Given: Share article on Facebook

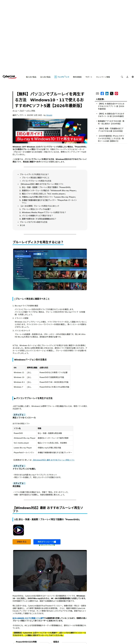Looking at the screenshot, I should [x=102, y=93].
